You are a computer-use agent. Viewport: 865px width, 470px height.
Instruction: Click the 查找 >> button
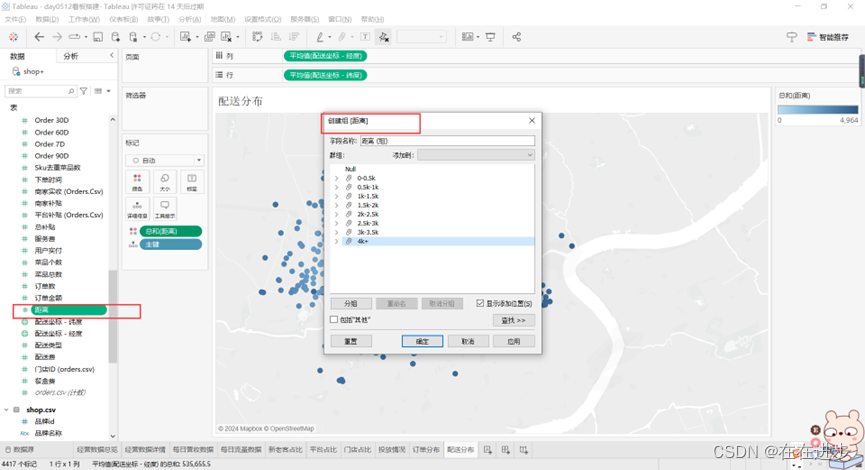514,320
